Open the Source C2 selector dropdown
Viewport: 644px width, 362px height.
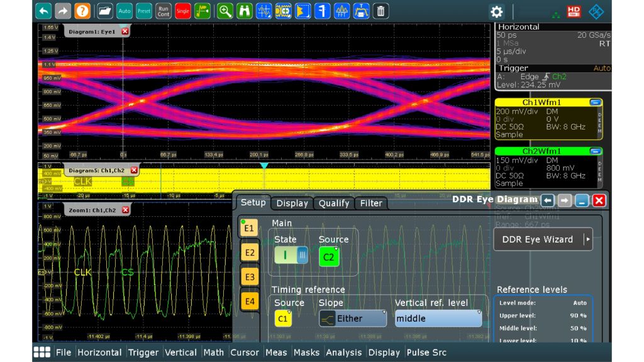point(330,257)
